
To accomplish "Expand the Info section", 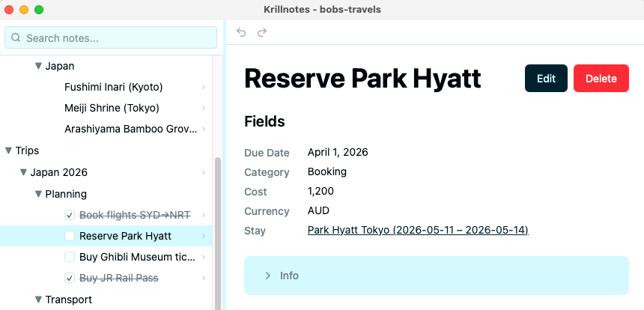I will [437, 276].
